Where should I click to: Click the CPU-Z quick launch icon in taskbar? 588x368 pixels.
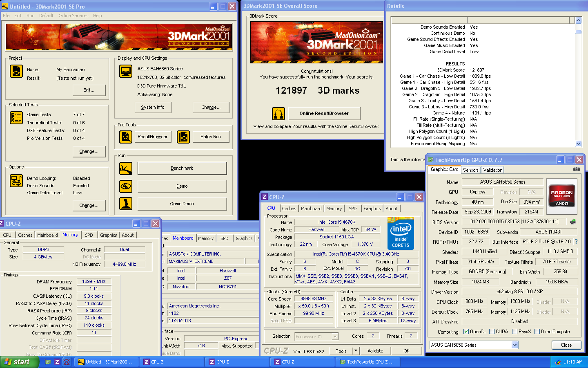coord(57,362)
